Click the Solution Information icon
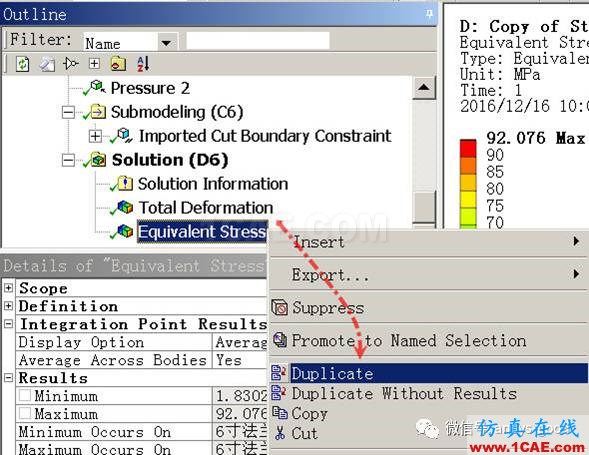 pyautogui.click(x=125, y=183)
